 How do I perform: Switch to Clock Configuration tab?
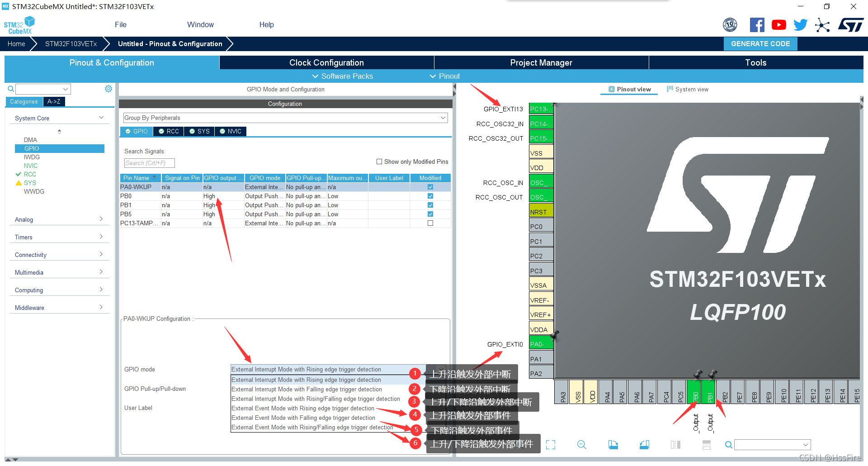pos(326,62)
